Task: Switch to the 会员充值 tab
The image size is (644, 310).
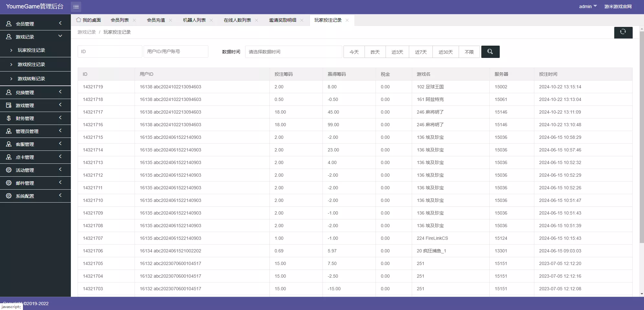Action: 156,20
